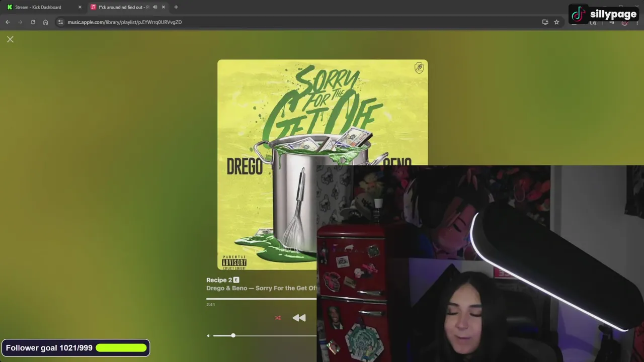Close the Apple Music tab
Viewport: 644px width, 362px height.
[x=163, y=7]
